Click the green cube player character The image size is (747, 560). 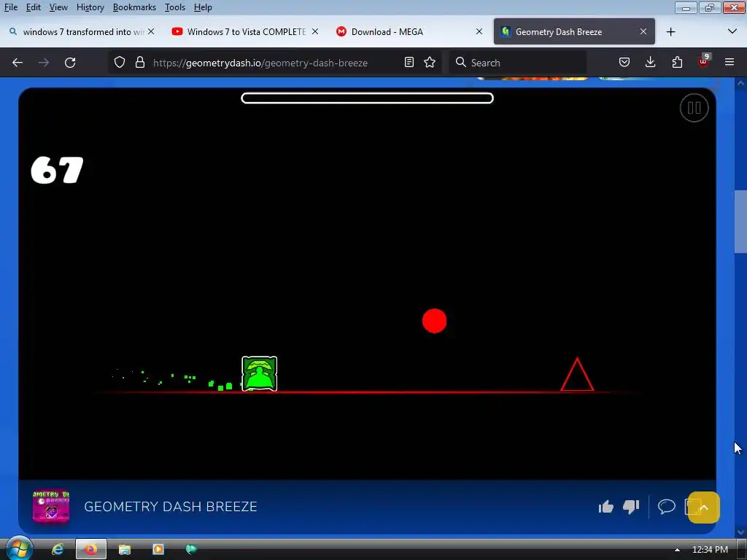point(259,374)
